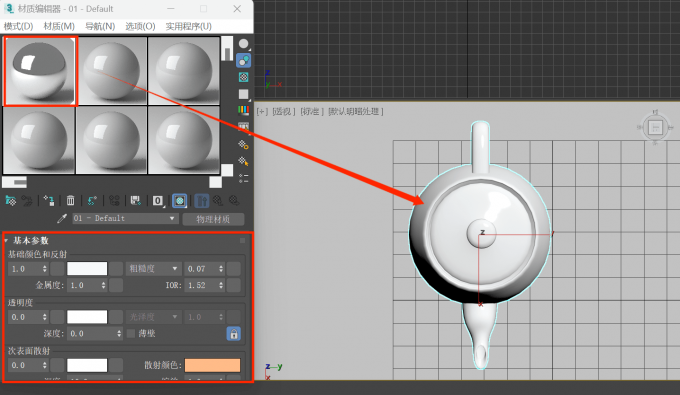Click the 物理材质 material type button
Image resolution: width=680 pixels, height=395 pixels.
click(x=213, y=219)
